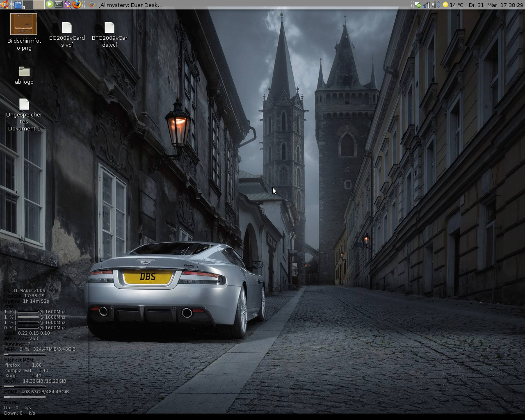
Task: Select the Bildschirmfoto.png desktop thumbnail
Action: click(24, 24)
